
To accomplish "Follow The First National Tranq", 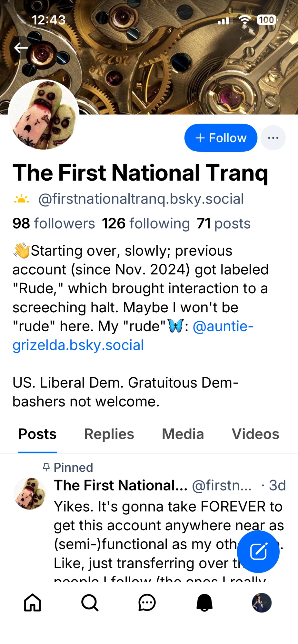I will coord(221,138).
